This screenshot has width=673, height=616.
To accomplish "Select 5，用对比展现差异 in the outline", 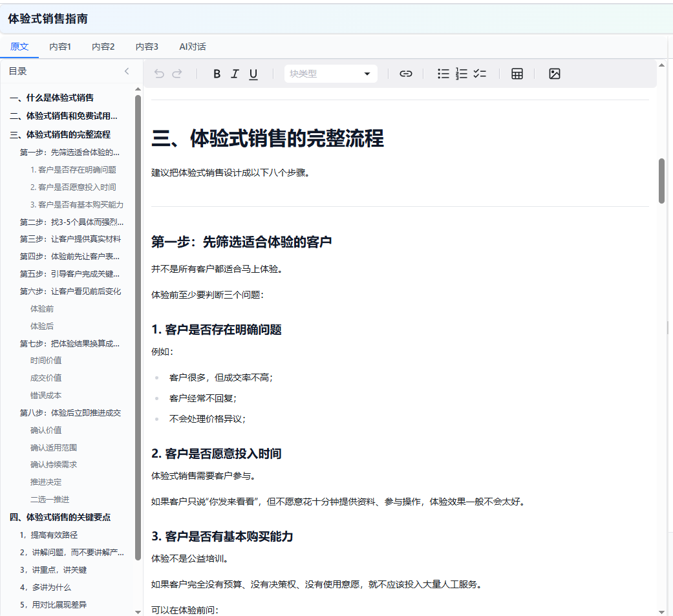I will point(53,605).
